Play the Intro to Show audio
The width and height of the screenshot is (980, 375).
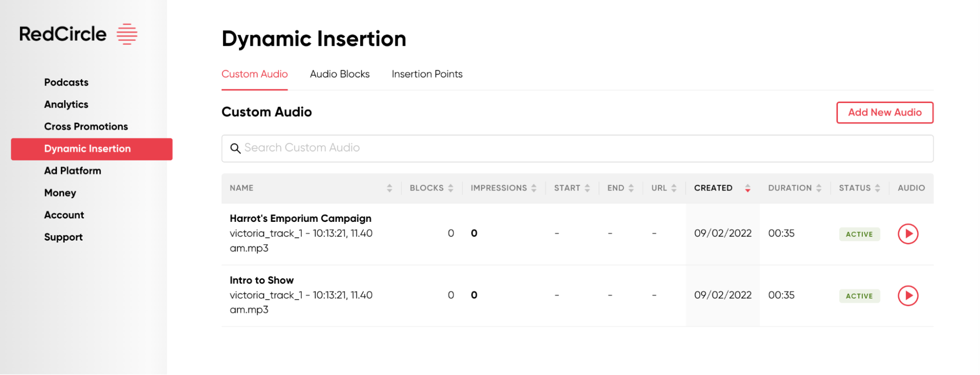[x=908, y=295]
